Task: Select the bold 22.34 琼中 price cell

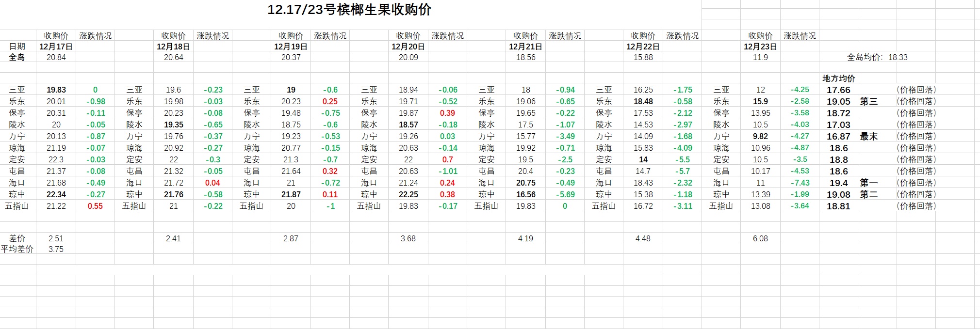Action: (56, 194)
